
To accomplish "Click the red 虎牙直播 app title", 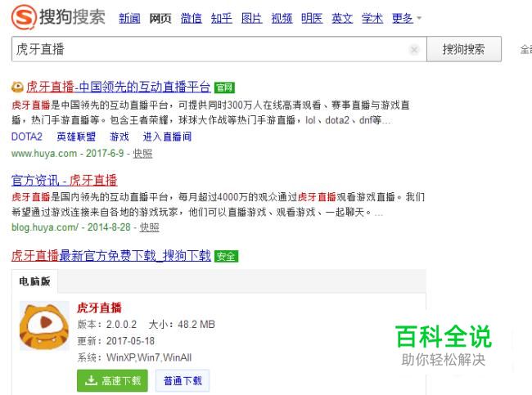I will click(99, 307).
